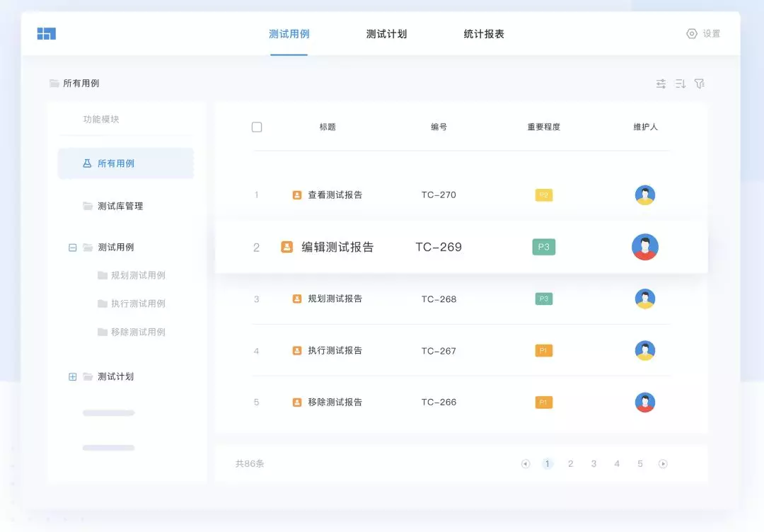Screen dimensions: 764x532
Task: Select 所有用例 in the sidebar
Action: click(126, 163)
